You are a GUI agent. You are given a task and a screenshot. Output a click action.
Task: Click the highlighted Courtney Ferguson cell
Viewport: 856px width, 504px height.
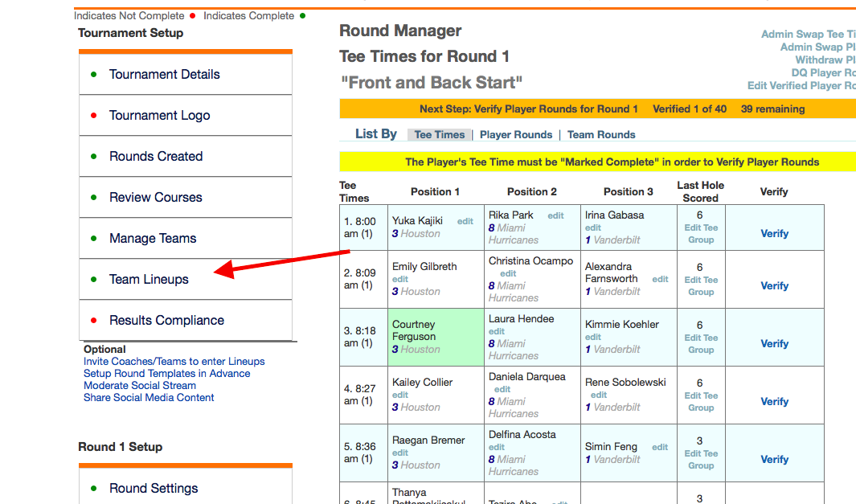click(x=435, y=337)
